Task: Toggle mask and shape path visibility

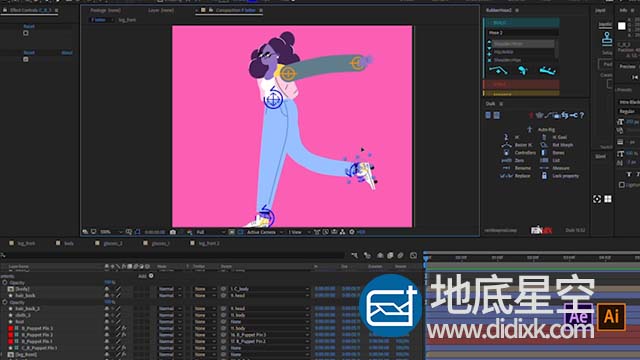Action: click(x=138, y=232)
